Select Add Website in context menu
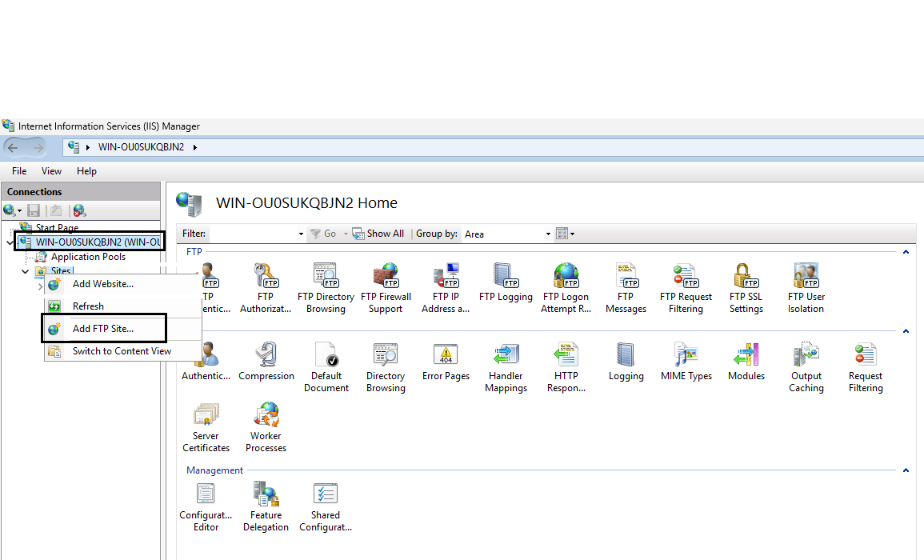The height and width of the screenshot is (560, 924). pyautogui.click(x=103, y=284)
